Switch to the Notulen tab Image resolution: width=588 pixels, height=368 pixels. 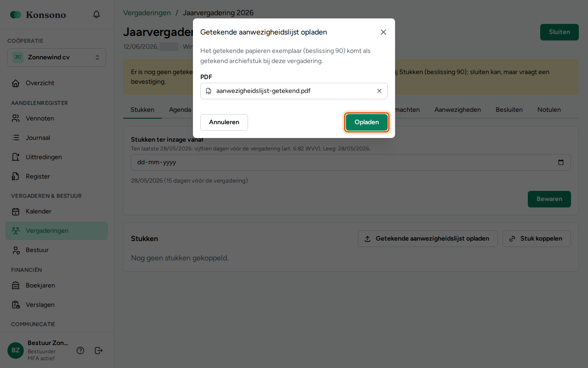549,110
